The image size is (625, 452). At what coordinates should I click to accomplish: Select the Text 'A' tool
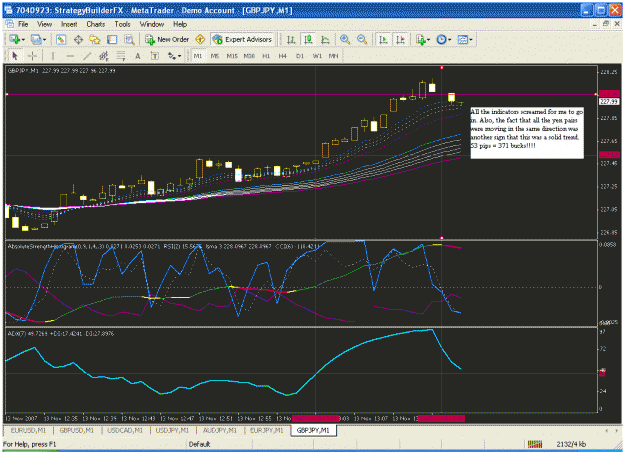click(138, 56)
